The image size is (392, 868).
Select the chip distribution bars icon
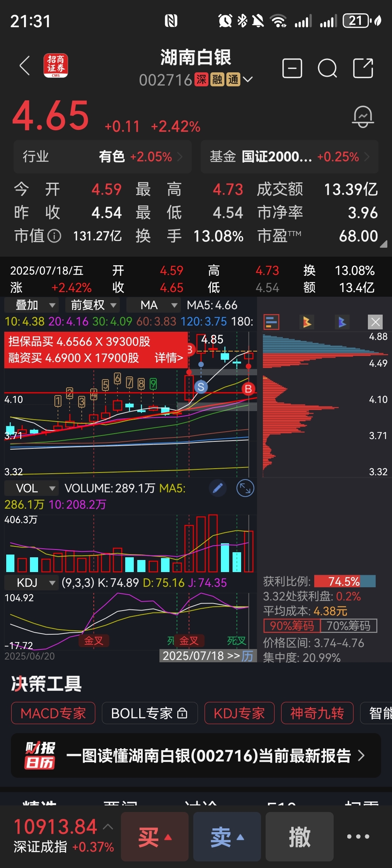click(x=271, y=322)
